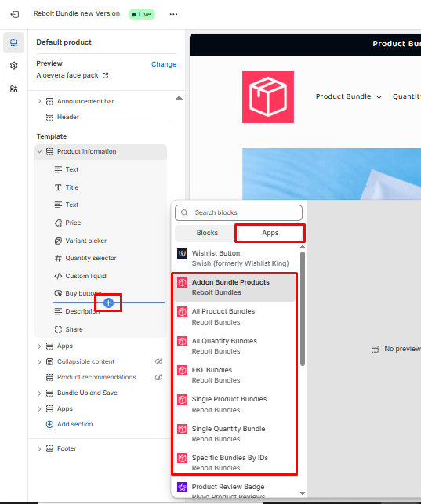421x504 pixels.
Task: Click the blue plus add block button
Action: point(109,303)
